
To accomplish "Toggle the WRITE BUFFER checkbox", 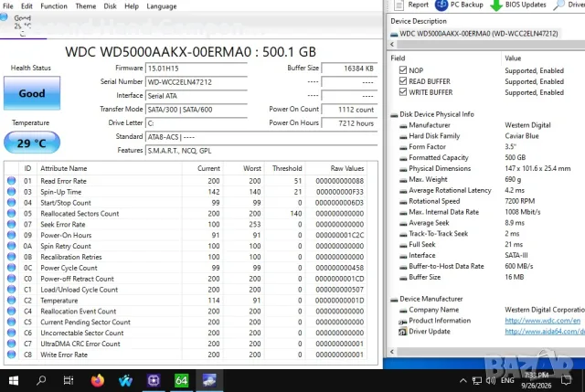I will point(402,91).
